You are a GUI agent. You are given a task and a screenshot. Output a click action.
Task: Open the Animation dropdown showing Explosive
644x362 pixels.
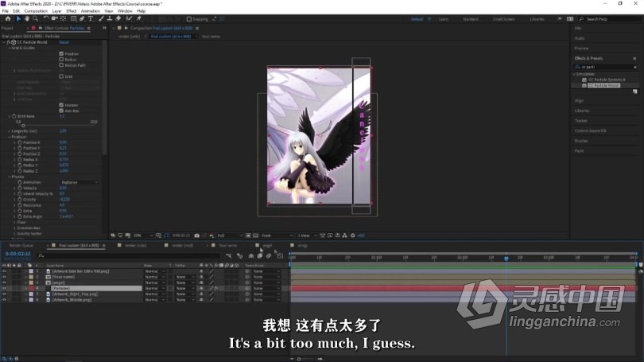click(x=80, y=182)
